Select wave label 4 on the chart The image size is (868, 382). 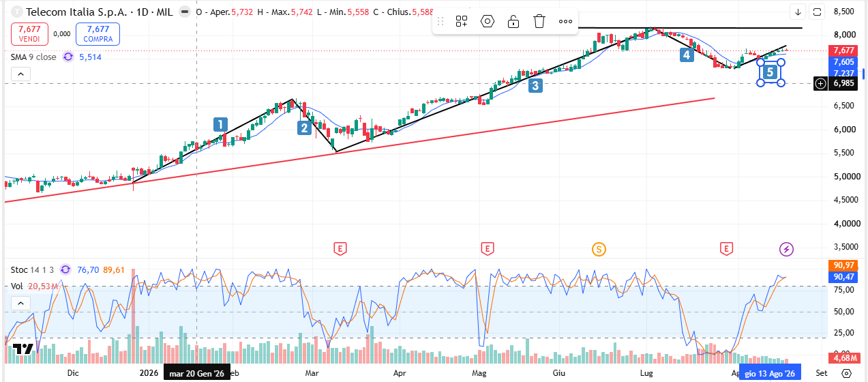[x=687, y=54]
